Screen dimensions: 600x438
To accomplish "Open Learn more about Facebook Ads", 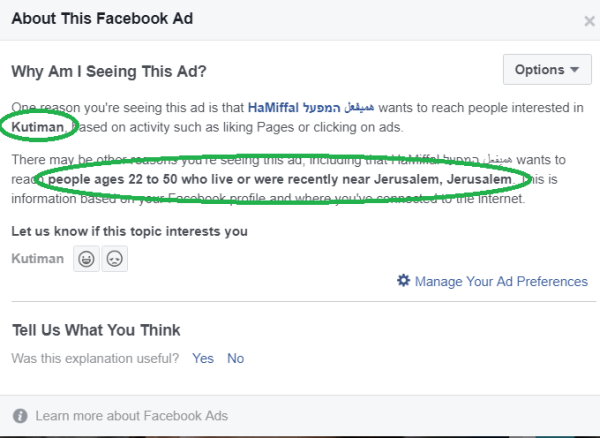I will pos(132,416).
